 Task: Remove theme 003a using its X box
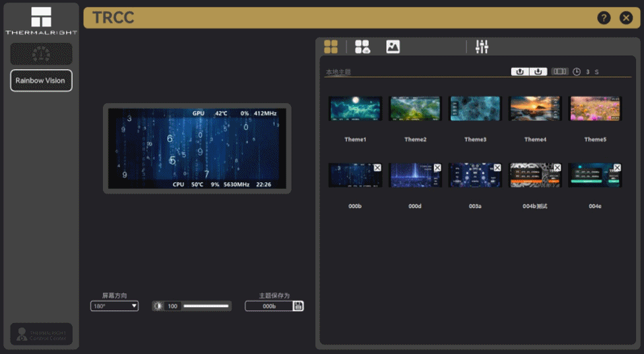(x=497, y=168)
